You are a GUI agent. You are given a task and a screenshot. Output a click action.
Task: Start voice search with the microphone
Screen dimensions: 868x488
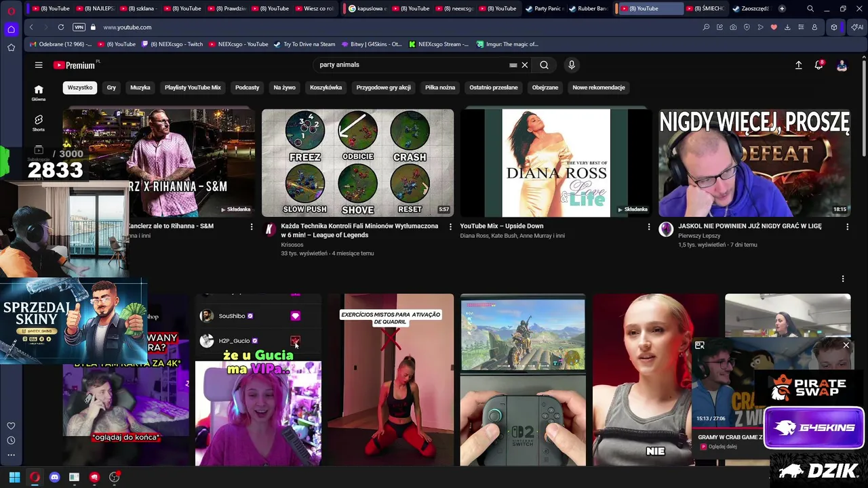click(x=572, y=65)
